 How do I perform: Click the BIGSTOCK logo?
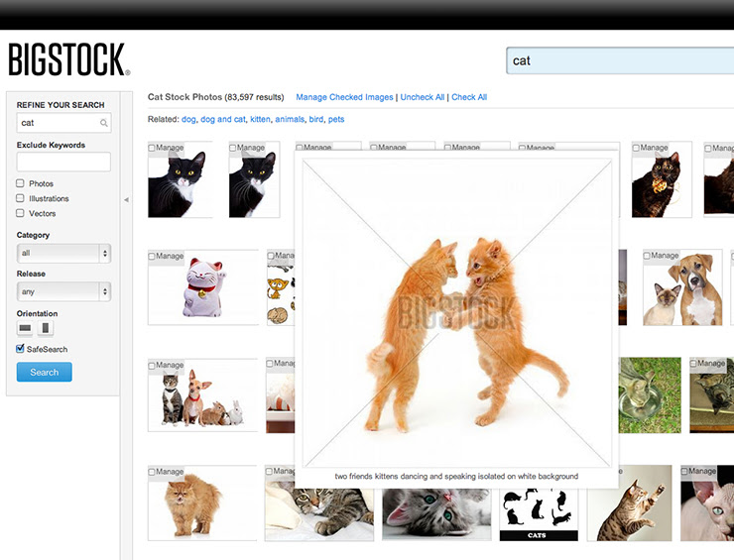pyautogui.click(x=68, y=59)
